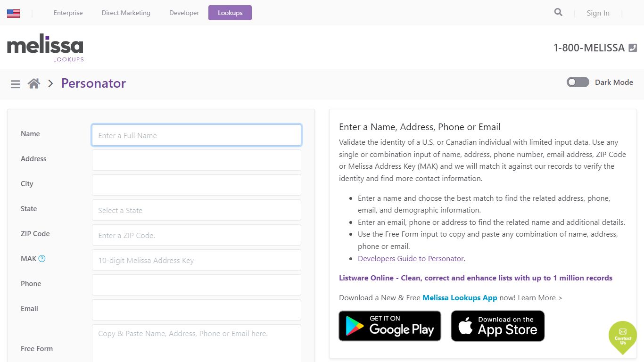Select the Lookups tab

230,13
